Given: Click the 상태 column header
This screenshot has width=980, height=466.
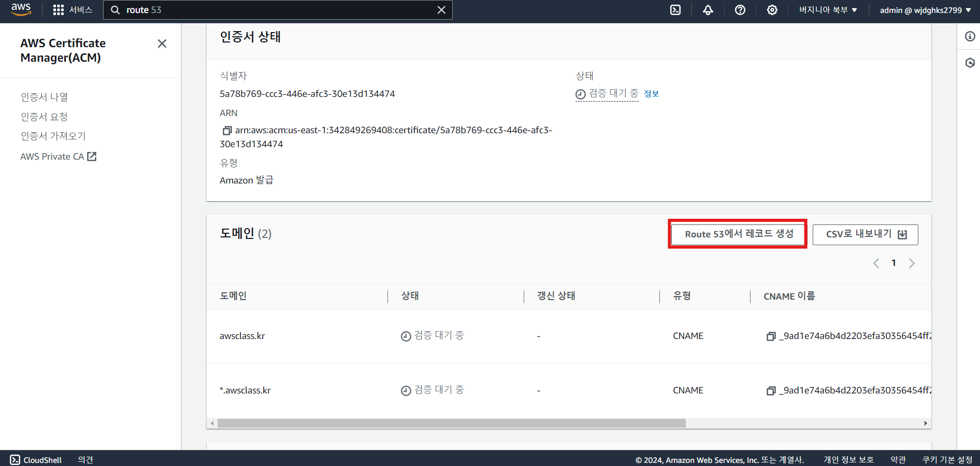Looking at the screenshot, I should [x=410, y=296].
